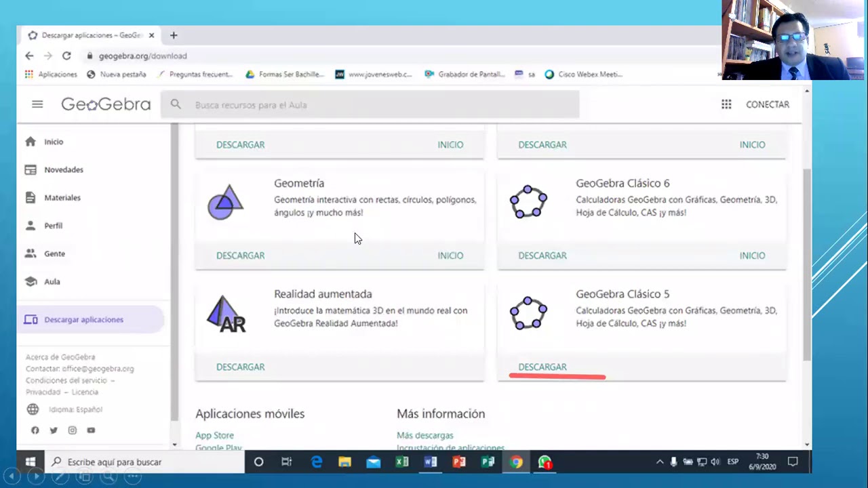Show hidden system tray icons

coord(660,462)
